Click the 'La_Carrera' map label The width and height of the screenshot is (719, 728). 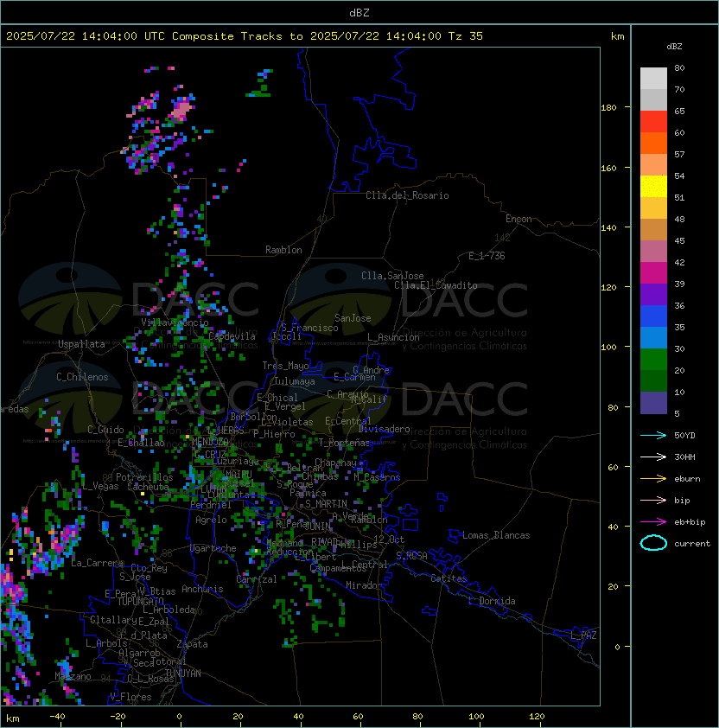click(98, 563)
